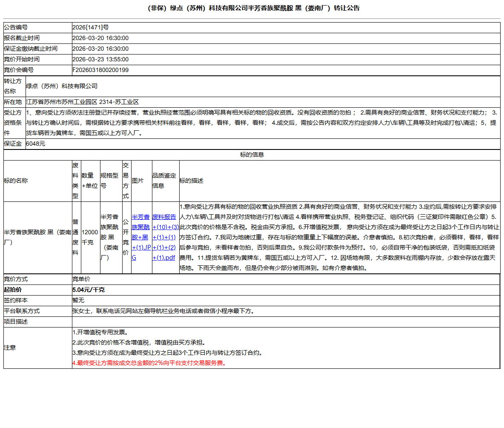Select the red 2%交易服务费 notice text
Viewport: 504px width, 428px height.
[x=148, y=365]
